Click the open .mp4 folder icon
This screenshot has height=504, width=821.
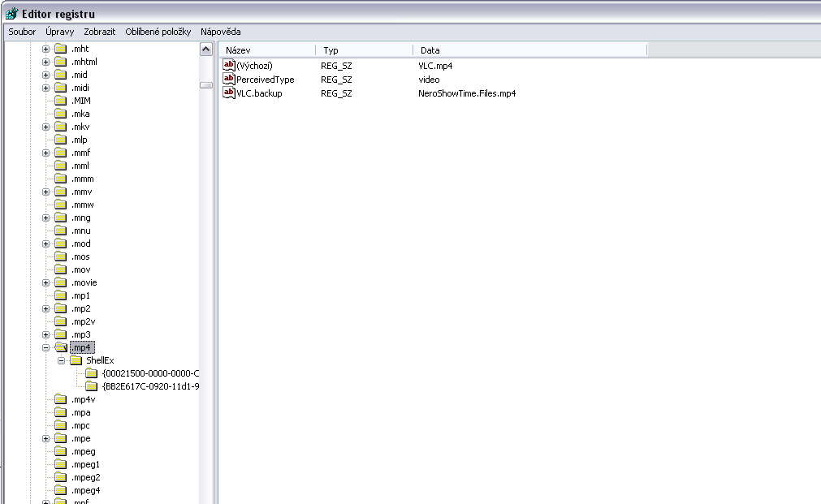pos(61,347)
